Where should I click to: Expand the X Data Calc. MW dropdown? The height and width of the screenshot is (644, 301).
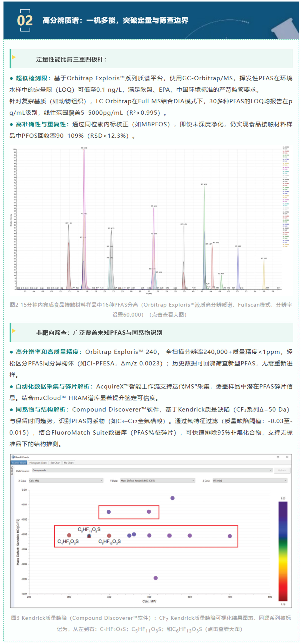(x=66, y=481)
